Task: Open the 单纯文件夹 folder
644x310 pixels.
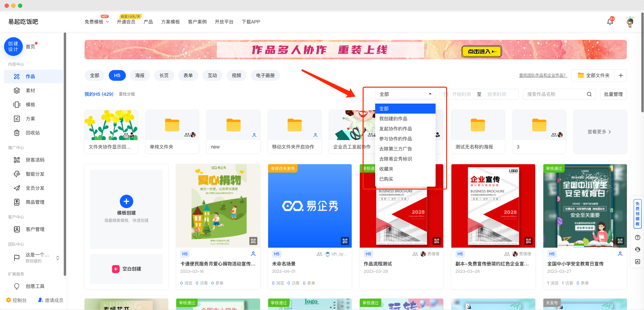Action: tap(172, 132)
